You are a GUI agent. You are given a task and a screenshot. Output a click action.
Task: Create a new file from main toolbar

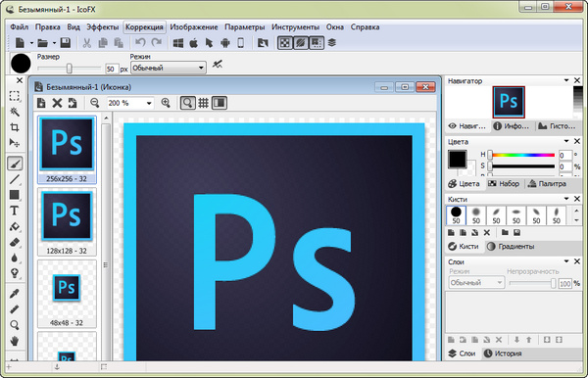click(20, 43)
